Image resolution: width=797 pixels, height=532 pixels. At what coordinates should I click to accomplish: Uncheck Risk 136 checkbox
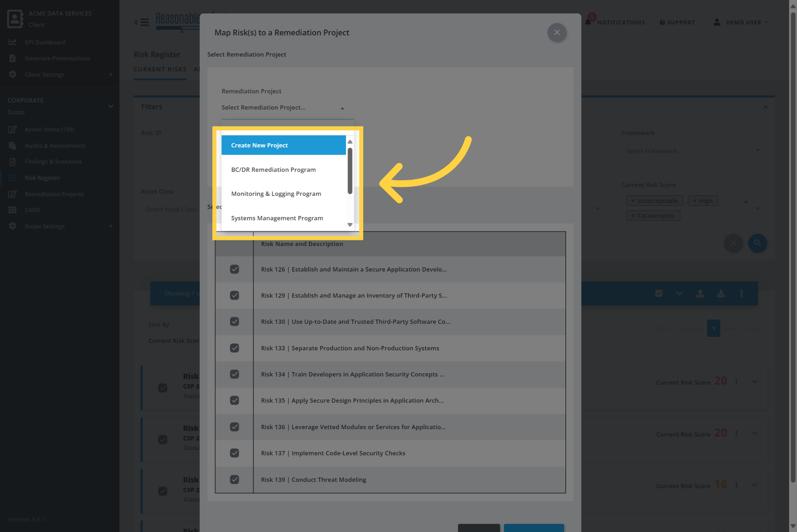pos(234,427)
